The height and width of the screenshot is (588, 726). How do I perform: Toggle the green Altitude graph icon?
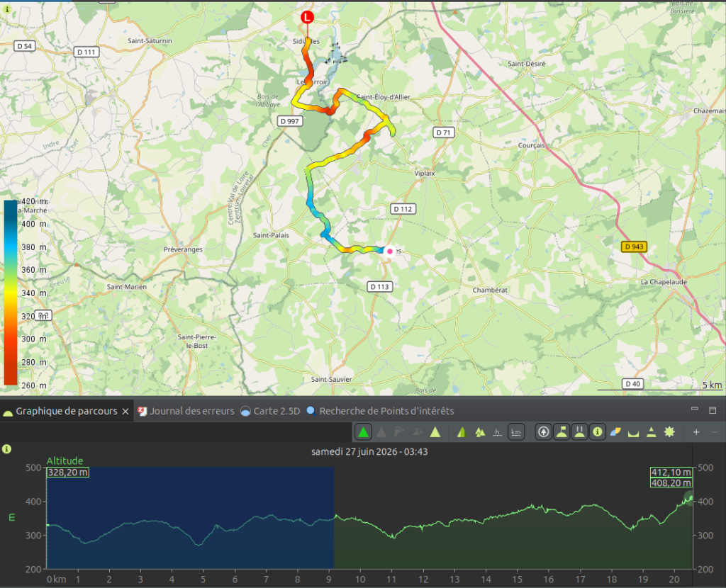363,432
